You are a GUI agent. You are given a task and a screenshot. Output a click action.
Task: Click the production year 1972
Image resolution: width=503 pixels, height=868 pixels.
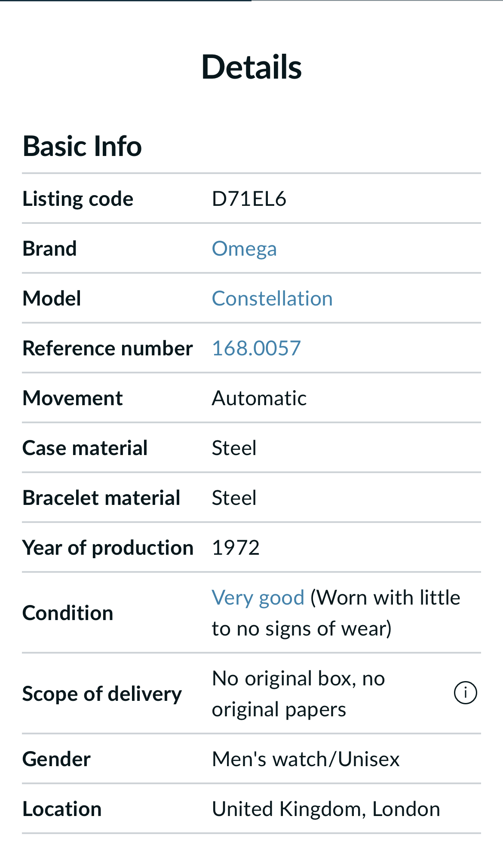click(x=236, y=548)
